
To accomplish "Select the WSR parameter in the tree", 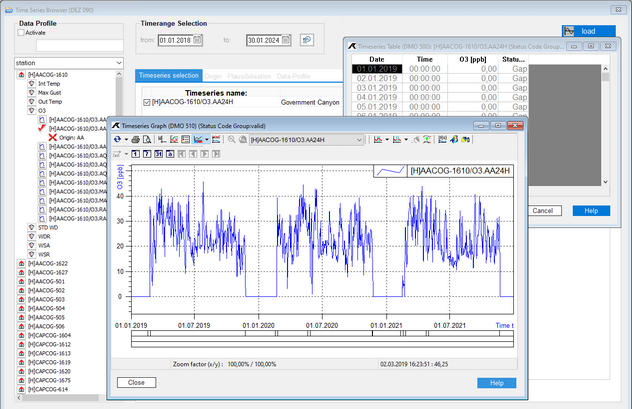I will click(x=44, y=254).
